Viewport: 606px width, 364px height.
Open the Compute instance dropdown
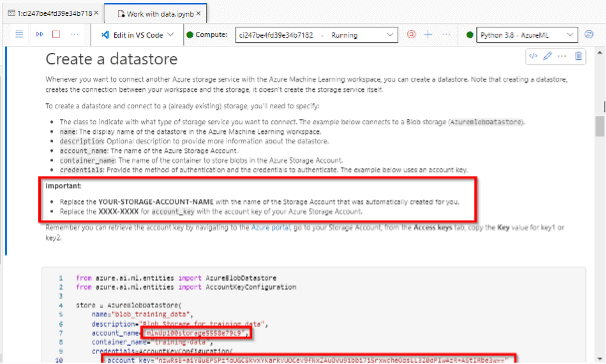tap(316, 35)
